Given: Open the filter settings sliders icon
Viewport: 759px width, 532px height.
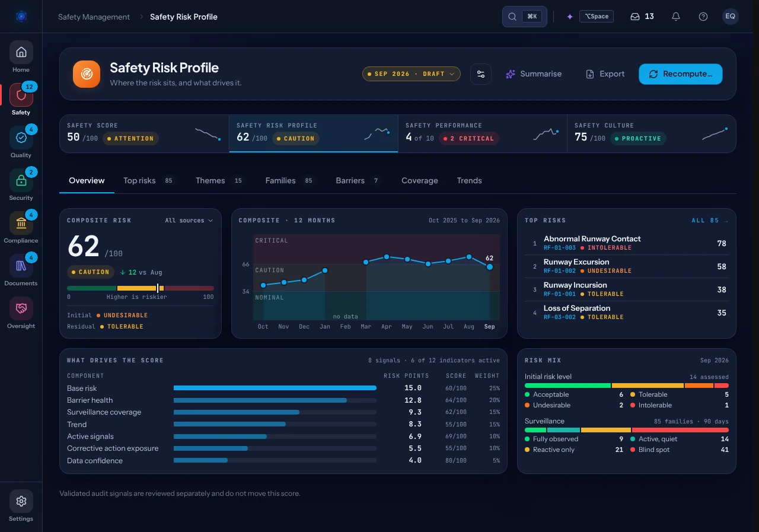Looking at the screenshot, I should [x=481, y=74].
